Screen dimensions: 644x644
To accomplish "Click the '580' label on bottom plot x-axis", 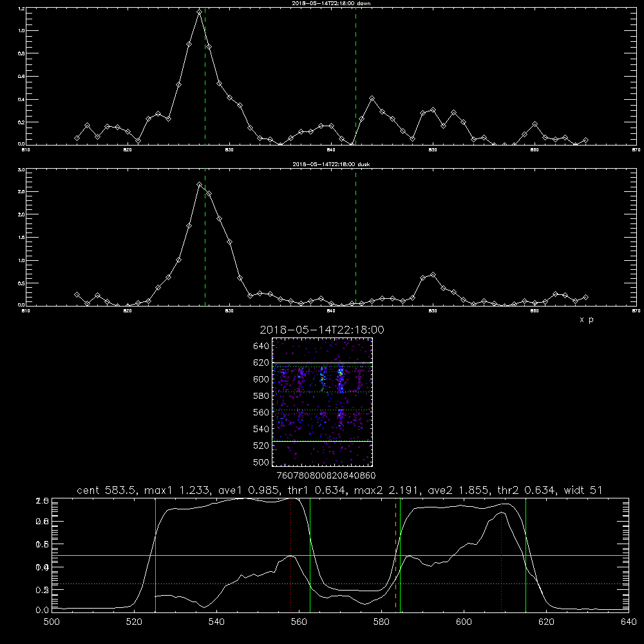I will point(381,622).
